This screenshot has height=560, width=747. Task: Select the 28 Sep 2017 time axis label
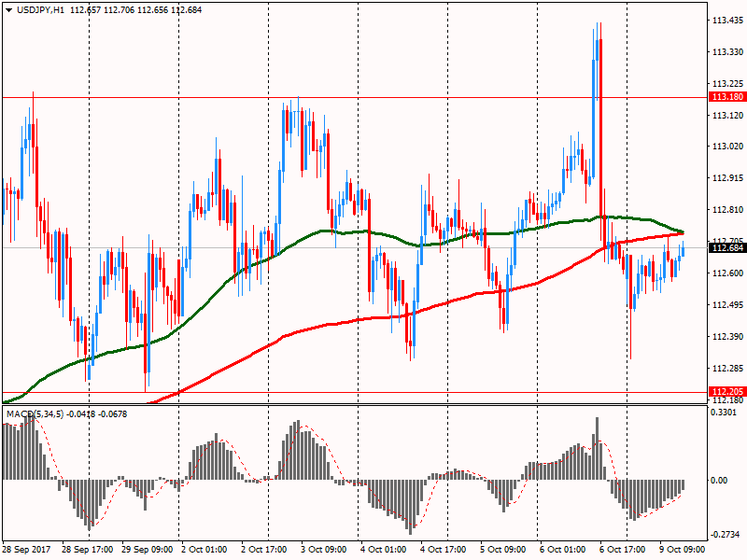26,550
